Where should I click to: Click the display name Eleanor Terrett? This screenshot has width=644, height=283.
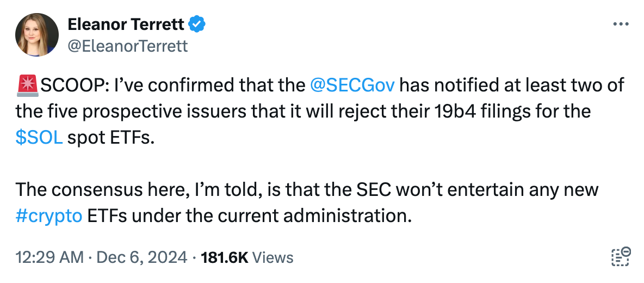pos(127,24)
